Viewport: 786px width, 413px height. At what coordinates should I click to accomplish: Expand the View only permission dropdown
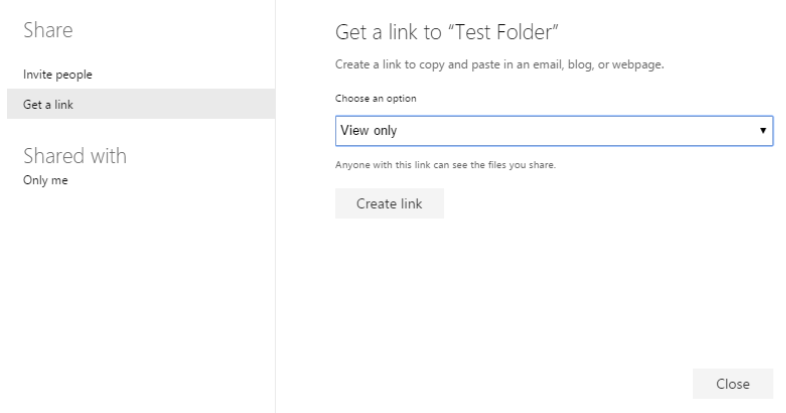554,131
